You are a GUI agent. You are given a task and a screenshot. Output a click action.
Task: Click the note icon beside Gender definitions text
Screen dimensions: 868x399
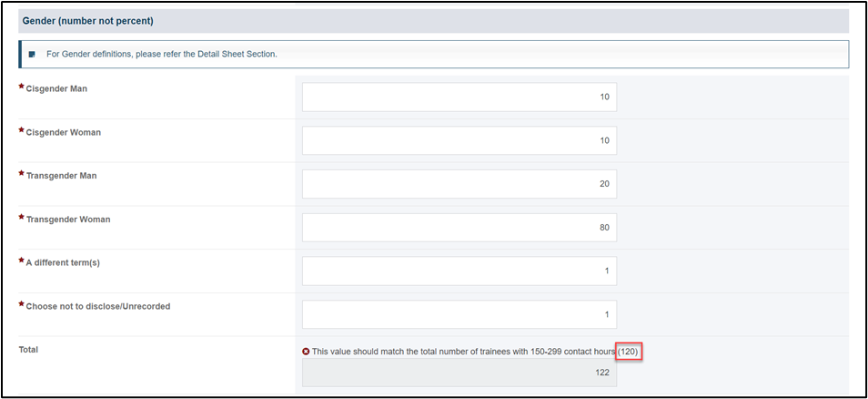tap(32, 55)
